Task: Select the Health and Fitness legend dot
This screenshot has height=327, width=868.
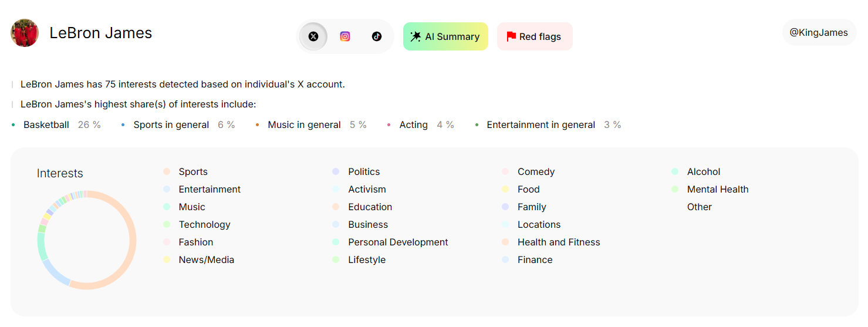Action: pos(505,242)
